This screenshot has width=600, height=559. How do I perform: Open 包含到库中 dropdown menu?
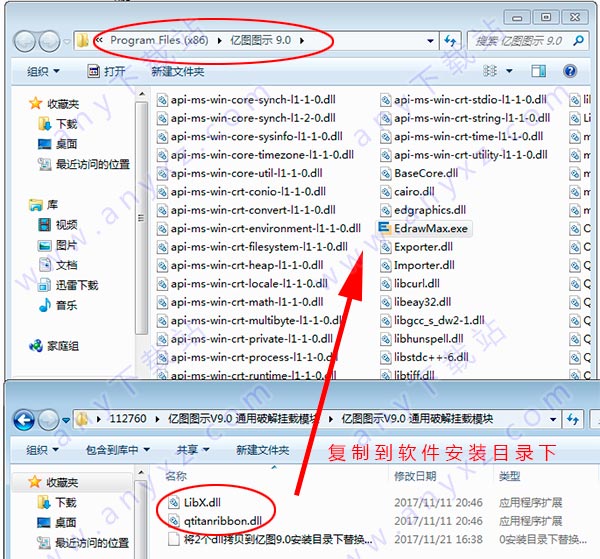[x=117, y=450]
